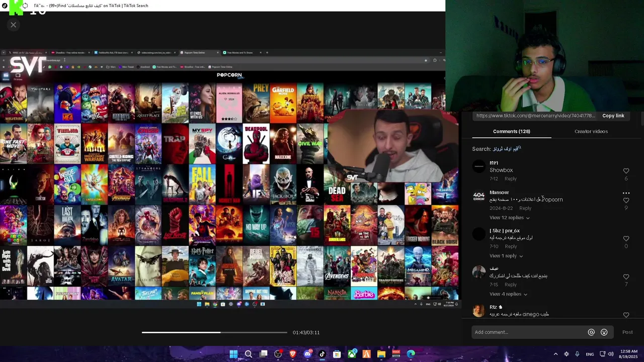Reply to the pnr_6x comment
The width and height of the screenshot is (644, 362).
coord(511,246)
